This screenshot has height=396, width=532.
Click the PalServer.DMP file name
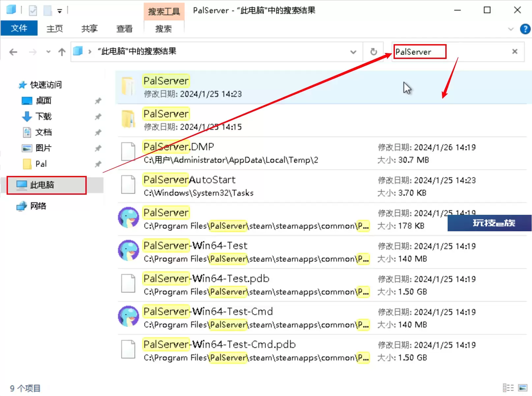tap(179, 147)
